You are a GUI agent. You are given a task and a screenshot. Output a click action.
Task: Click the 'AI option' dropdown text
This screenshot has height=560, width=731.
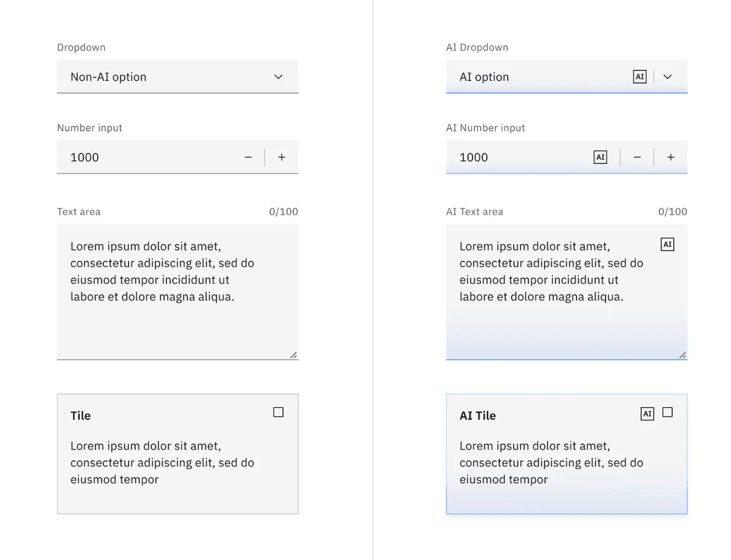[484, 77]
